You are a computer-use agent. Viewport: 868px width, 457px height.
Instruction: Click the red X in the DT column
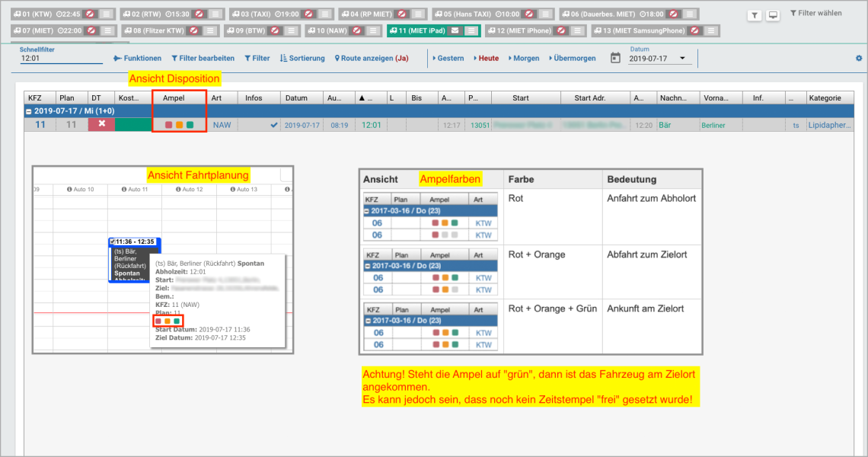[101, 125]
